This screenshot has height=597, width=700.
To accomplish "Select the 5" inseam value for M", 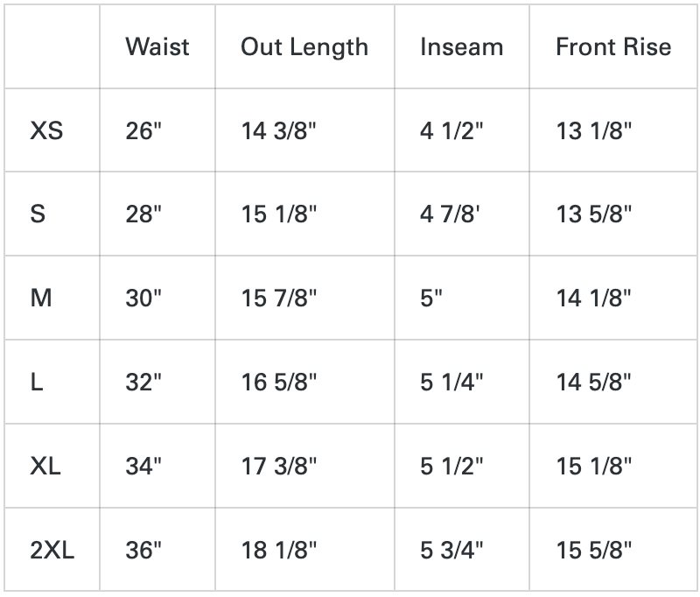I will [x=431, y=298].
